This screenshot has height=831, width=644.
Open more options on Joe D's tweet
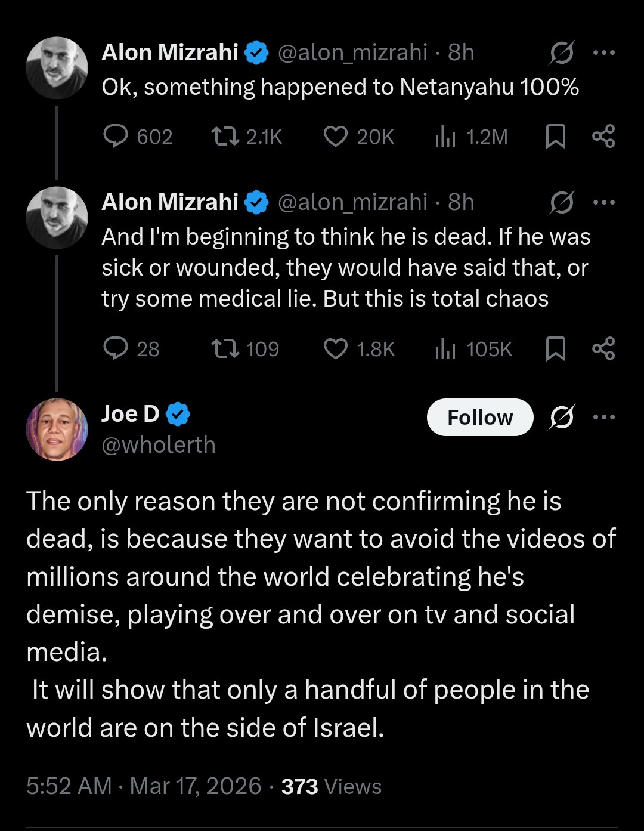click(603, 417)
